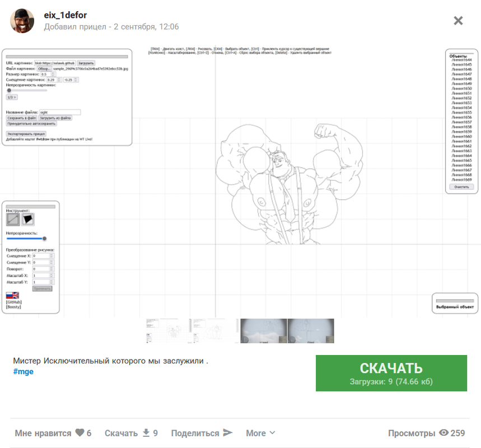Click the Размер картинки stepper field
The image size is (481, 448).
pos(48,74)
